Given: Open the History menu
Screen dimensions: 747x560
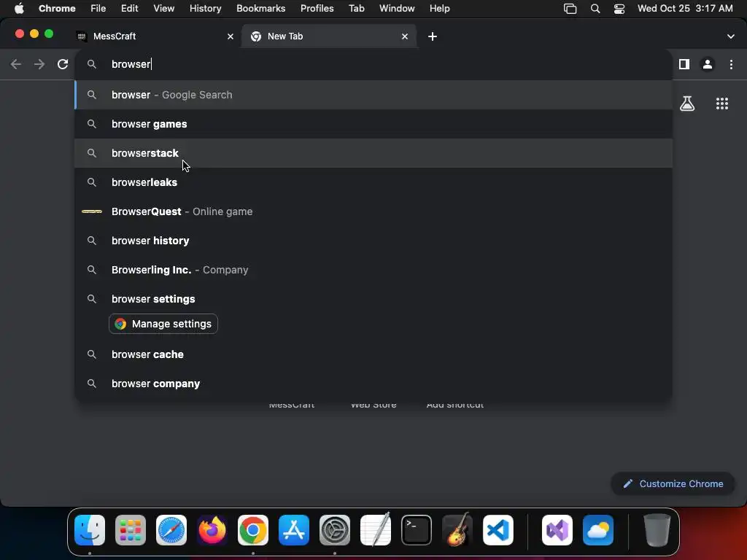Looking at the screenshot, I should point(205,9).
